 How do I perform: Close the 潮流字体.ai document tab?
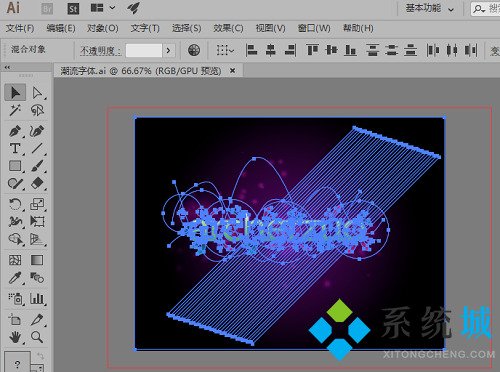(233, 71)
